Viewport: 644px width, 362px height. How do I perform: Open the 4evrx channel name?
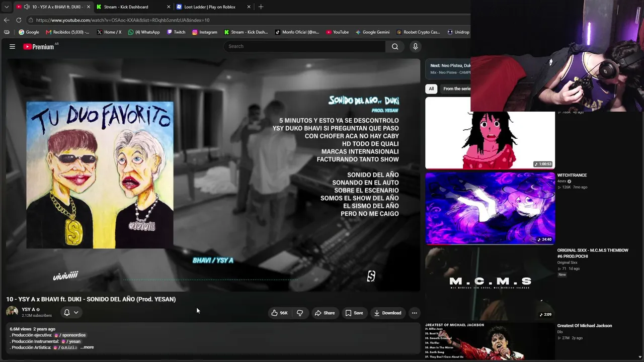(562, 181)
